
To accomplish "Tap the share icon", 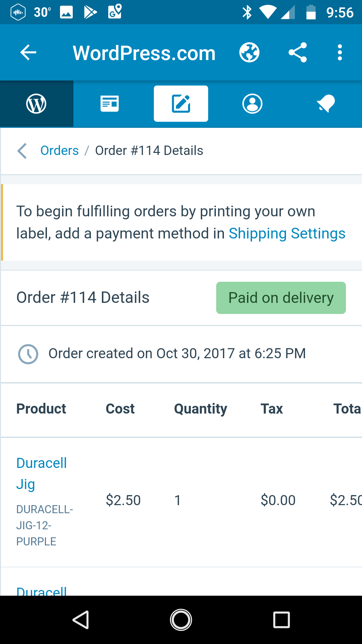I will (x=298, y=52).
